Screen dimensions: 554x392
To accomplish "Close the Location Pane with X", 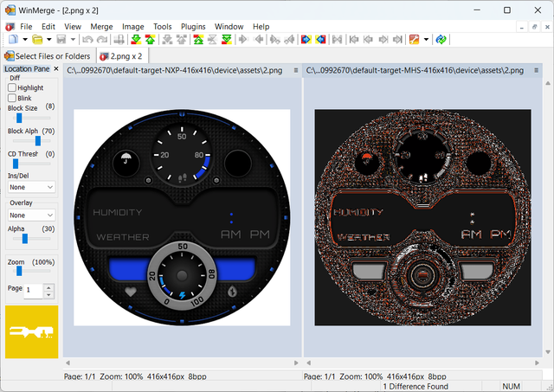I will tap(55, 69).
